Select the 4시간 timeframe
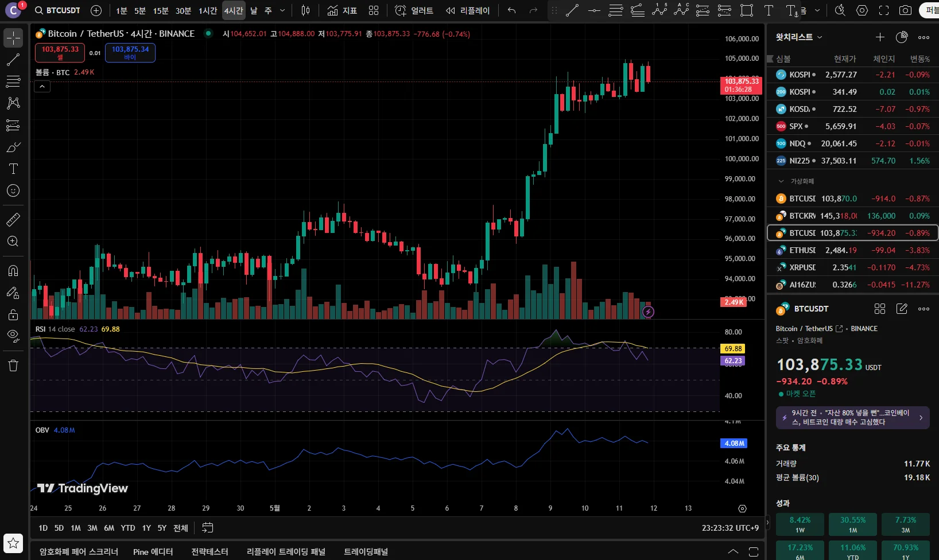939x560 pixels. (234, 10)
